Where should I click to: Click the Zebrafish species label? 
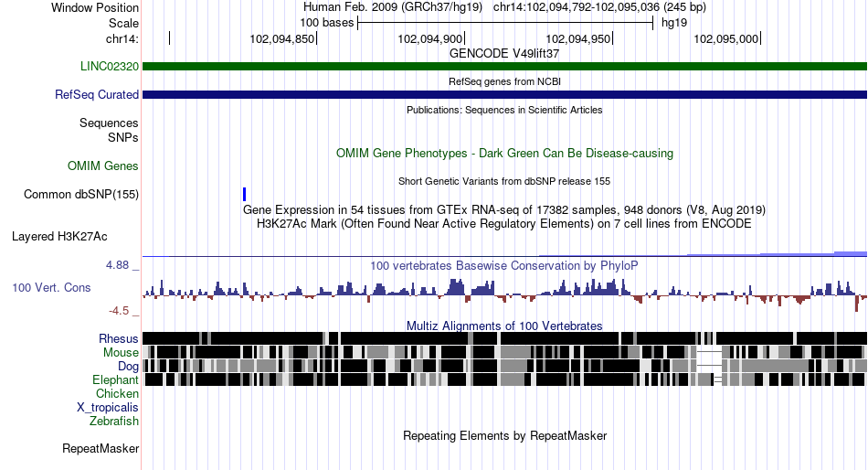coord(114,422)
